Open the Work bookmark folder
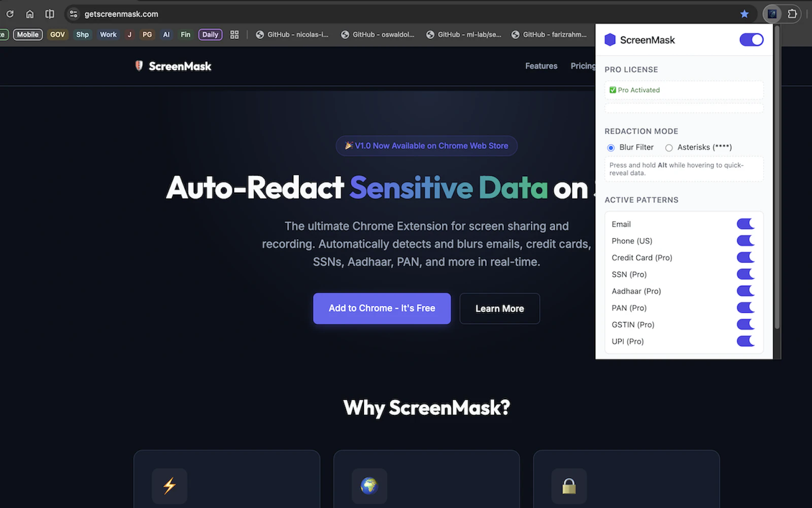Screen dimensions: 812x508 108,35
